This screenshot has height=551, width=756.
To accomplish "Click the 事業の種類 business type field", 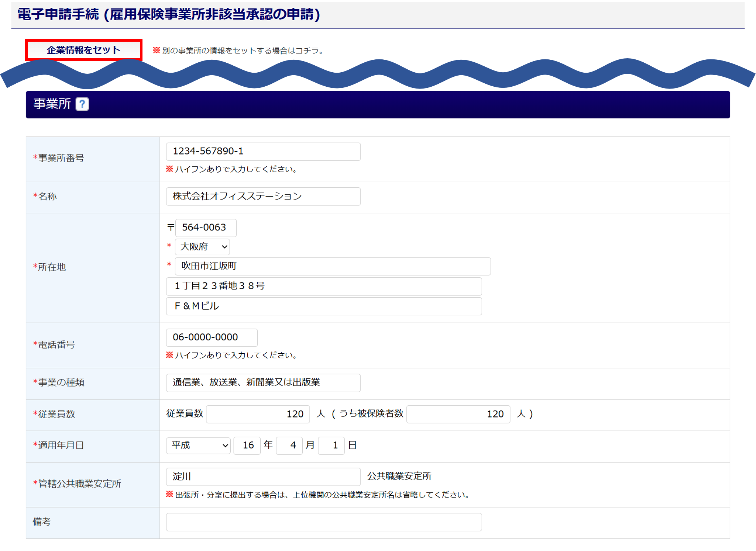I will point(263,382).
